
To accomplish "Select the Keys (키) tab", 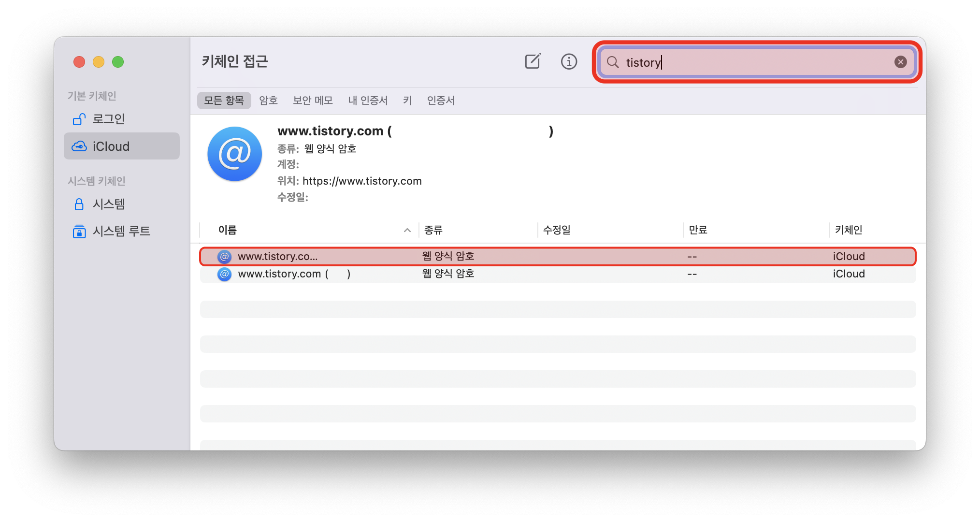I will click(x=407, y=101).
